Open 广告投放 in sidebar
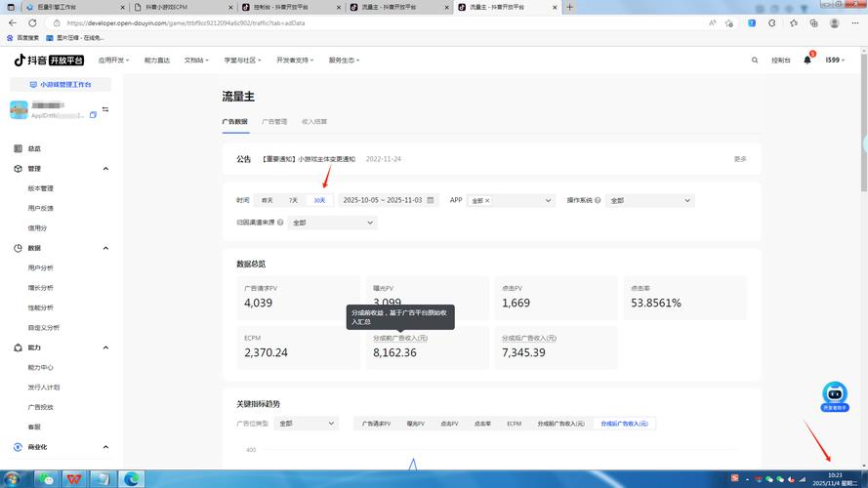 tap(40, 407)
